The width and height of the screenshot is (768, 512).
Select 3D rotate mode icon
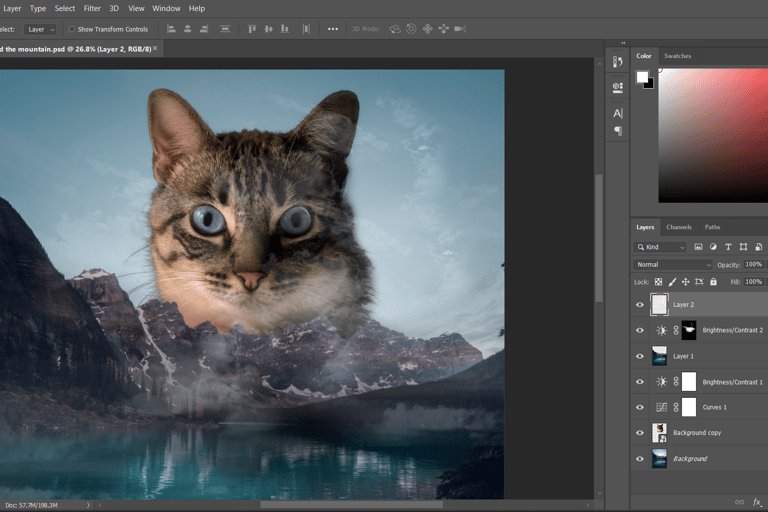point(395,29)
